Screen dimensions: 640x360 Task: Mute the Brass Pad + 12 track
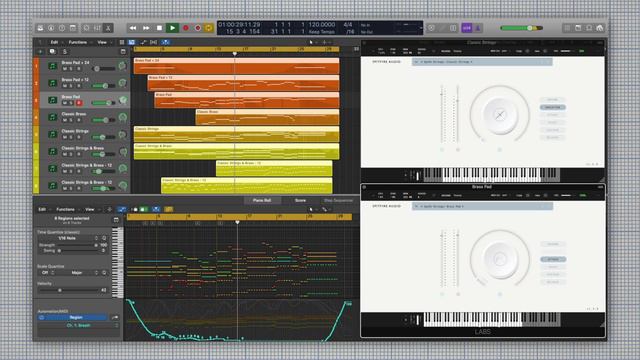point(64,86)
